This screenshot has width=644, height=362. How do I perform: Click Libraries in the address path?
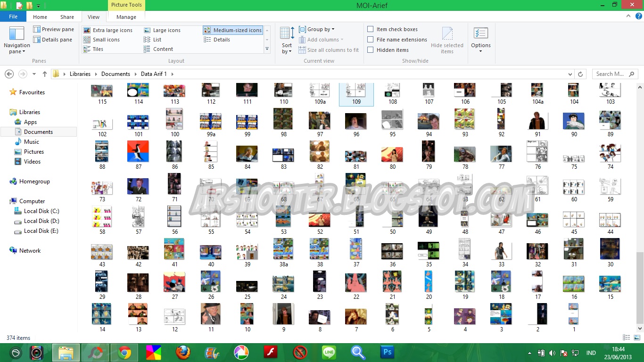[x=80, y=74]
